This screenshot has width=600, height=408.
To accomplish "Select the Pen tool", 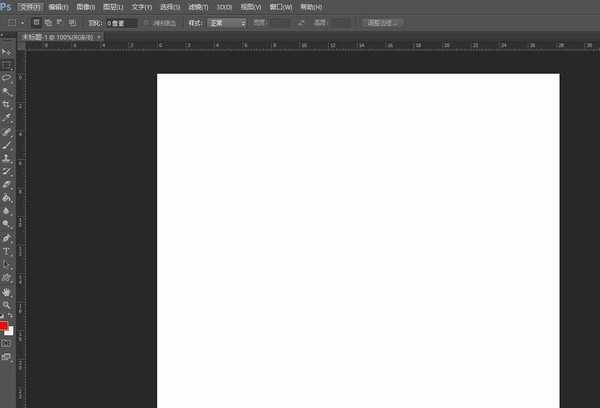I will (6, 238).
